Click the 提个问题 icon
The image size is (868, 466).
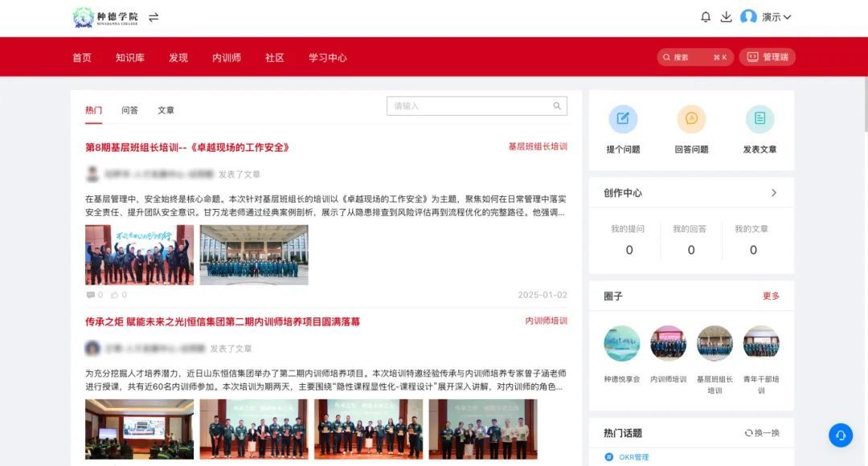pos(623,120)
